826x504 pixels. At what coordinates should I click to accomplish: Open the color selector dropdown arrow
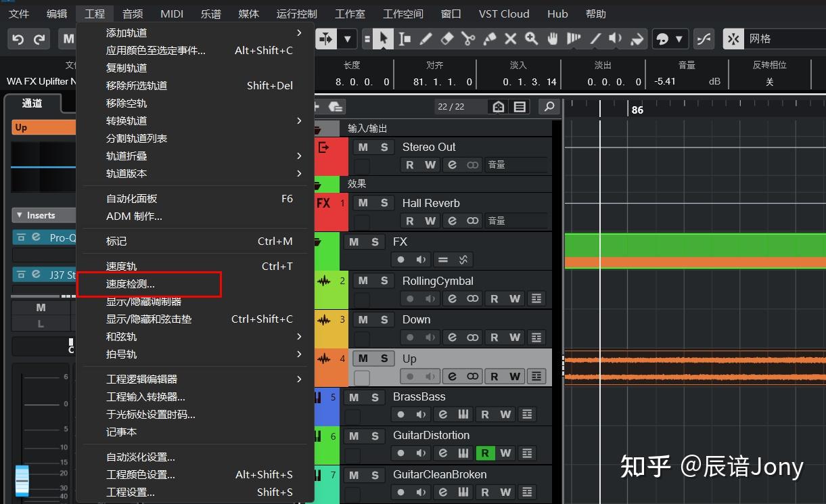679,39
